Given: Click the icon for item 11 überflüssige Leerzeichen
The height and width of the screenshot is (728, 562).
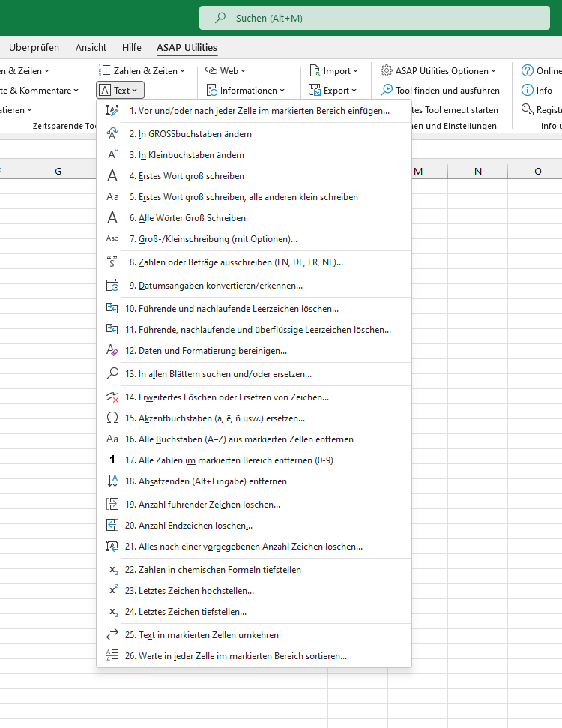Looking at the screenshot, I should [x=112, y=329].
